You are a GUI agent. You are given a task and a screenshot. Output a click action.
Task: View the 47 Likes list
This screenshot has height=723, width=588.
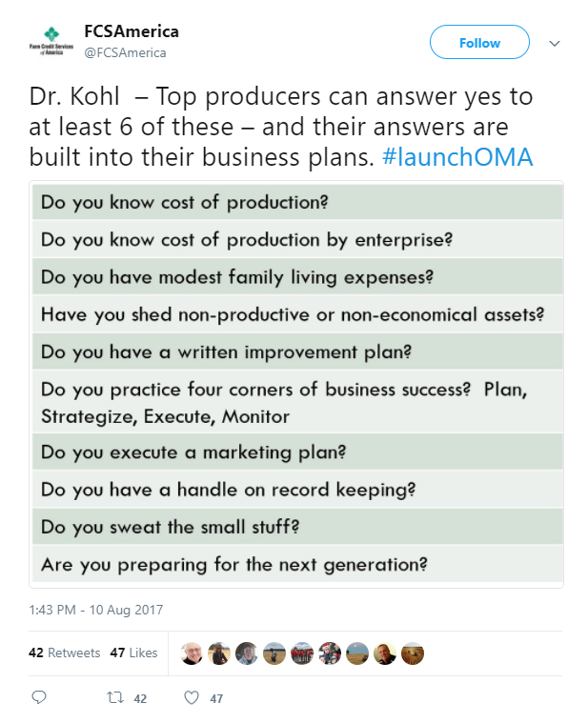pyautogui.click(x=133, y=653)
